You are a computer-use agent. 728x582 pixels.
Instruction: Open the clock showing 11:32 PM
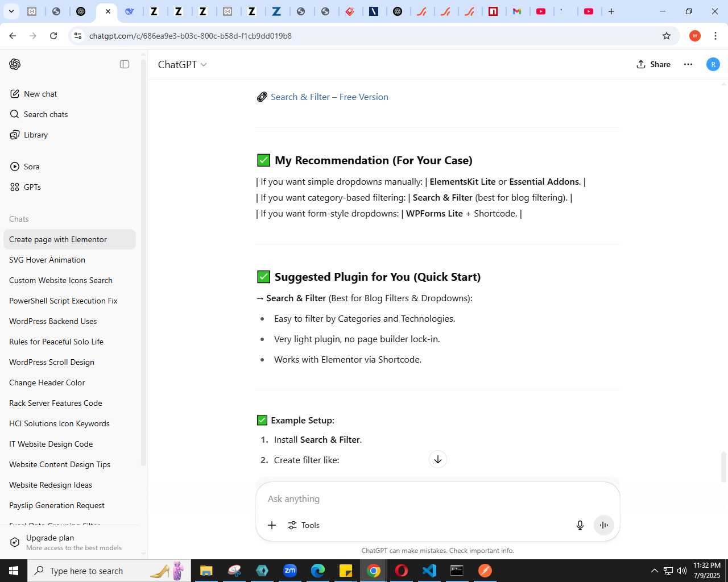707,571
